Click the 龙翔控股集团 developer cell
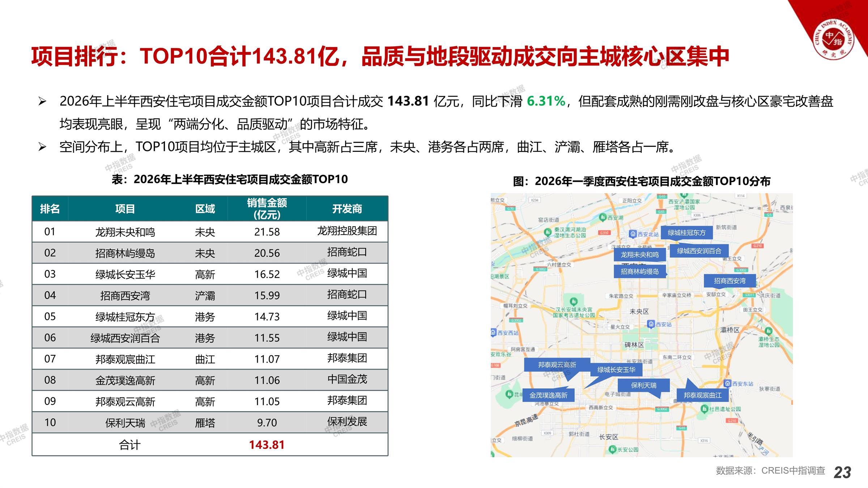This screenshot has width=868, height=488. point(347,231)
